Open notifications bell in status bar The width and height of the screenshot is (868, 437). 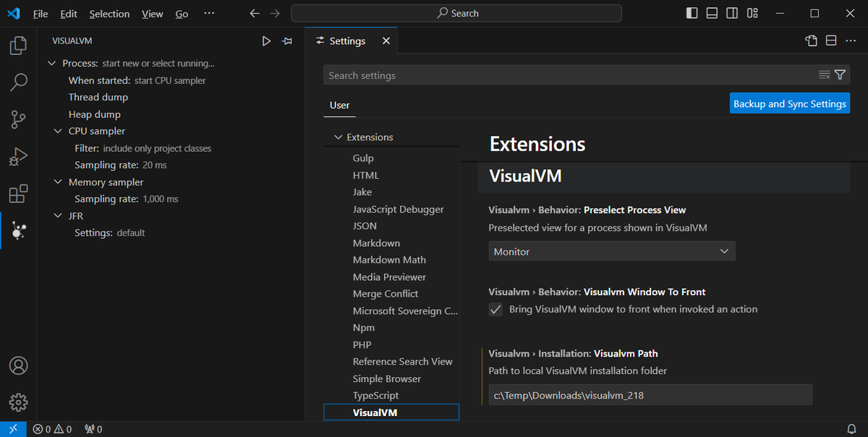tap(851, 429)
